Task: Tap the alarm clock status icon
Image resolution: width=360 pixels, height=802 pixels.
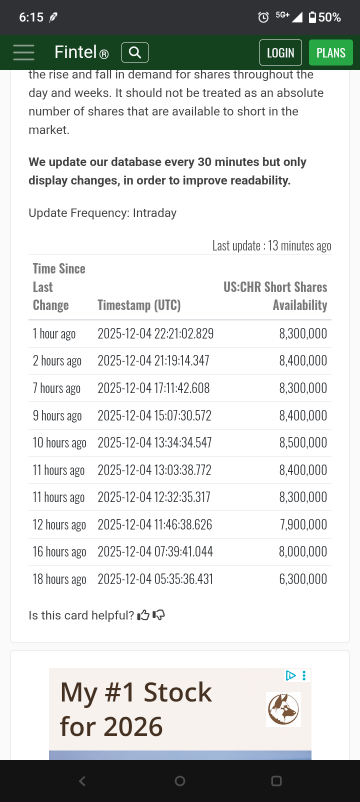Action: (263, 17)
